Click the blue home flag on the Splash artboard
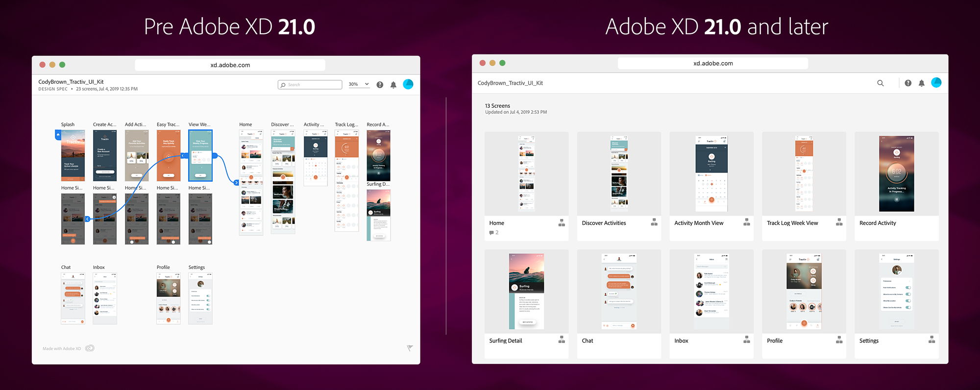The height and width of the screenshot is (390, 980). 58,135
